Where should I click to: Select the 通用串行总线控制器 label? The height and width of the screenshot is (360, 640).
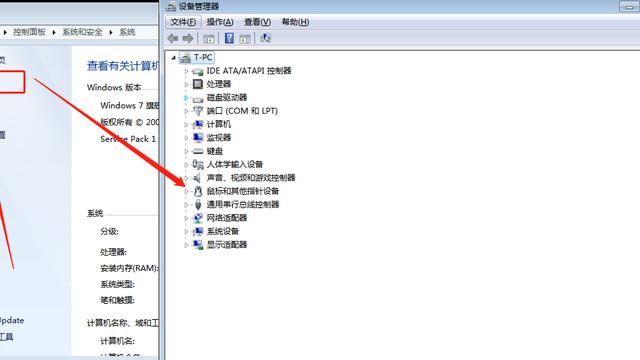click(242, 204)
